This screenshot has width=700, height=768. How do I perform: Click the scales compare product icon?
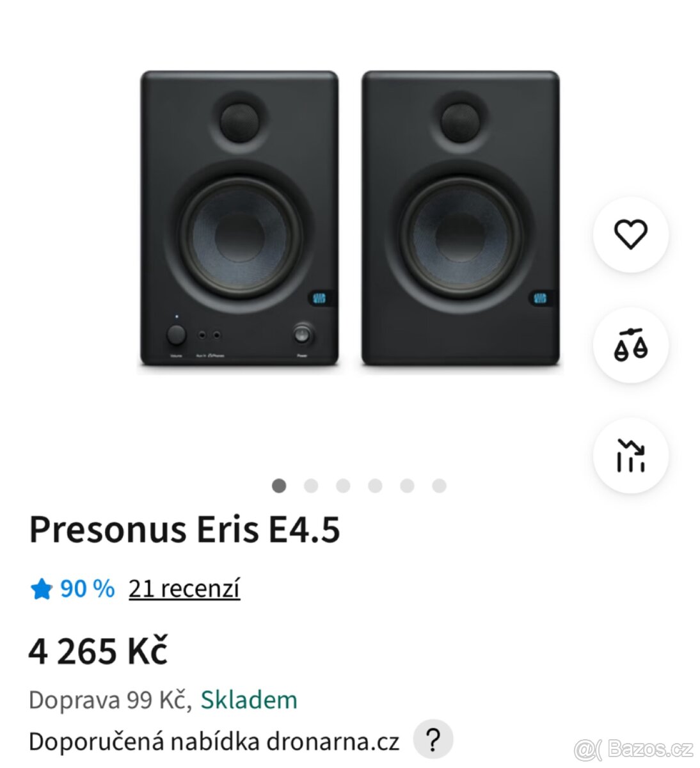point(631,345)
